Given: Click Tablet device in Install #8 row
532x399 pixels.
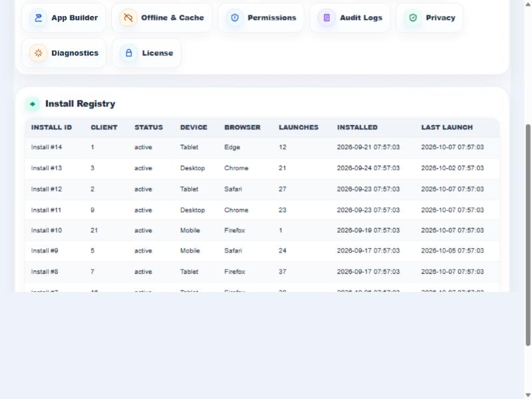Looking at the screenshot, I should click(x=189, y=272).
